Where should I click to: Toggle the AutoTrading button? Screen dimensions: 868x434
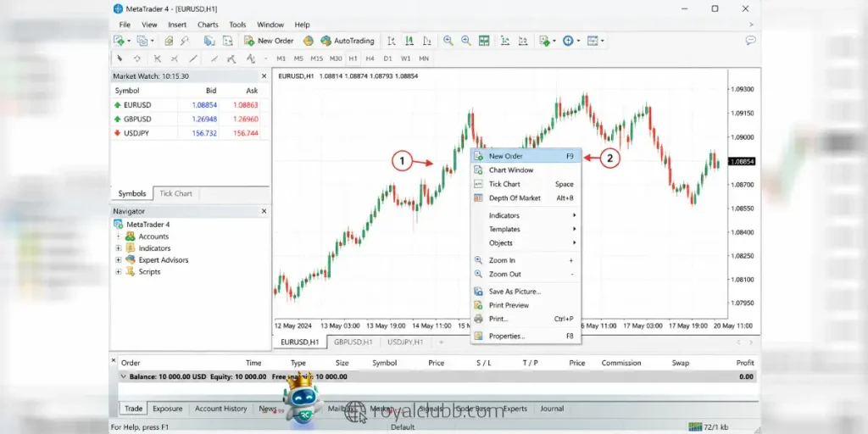(x=347, y=41)
